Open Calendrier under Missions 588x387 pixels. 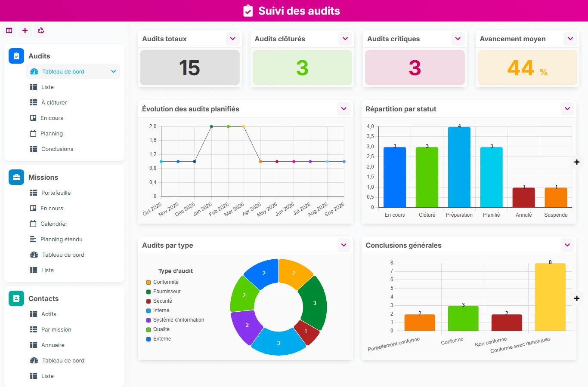coord(73,224)
